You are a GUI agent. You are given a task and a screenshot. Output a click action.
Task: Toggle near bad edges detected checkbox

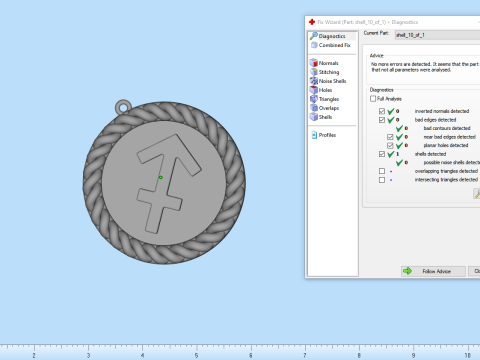point(390,137)
